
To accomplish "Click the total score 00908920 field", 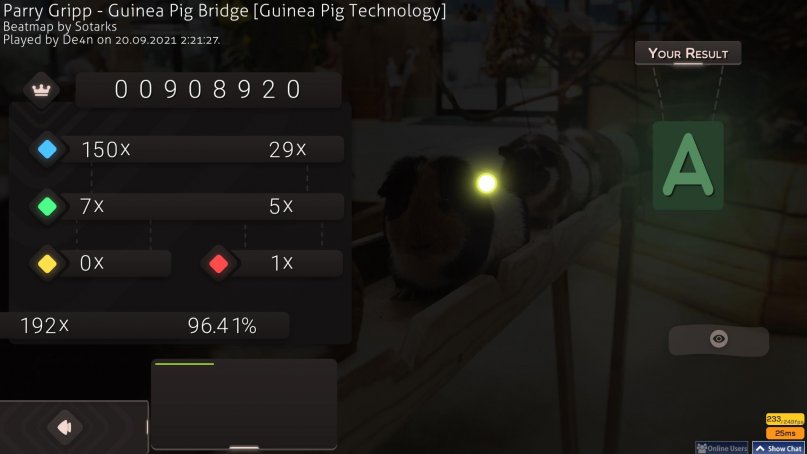I will pos(208,90).
